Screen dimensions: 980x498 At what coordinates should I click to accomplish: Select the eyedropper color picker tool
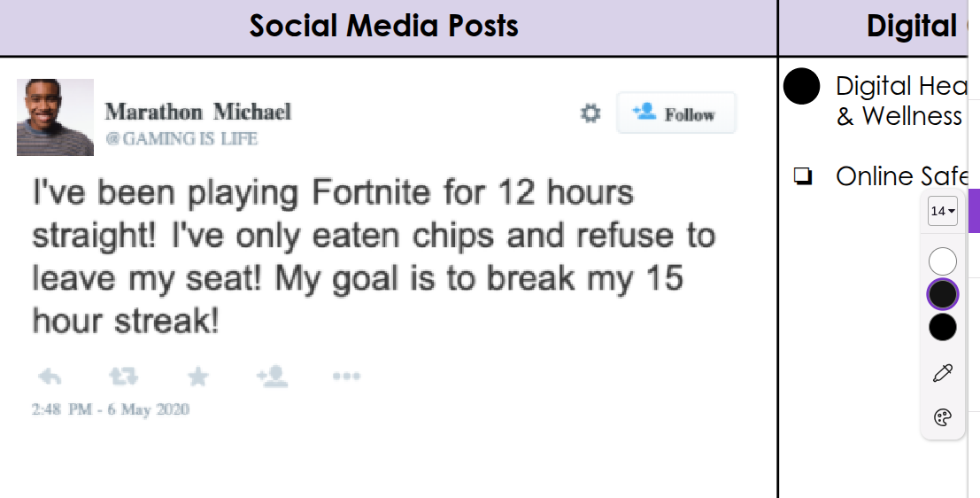tap(943, 373)
